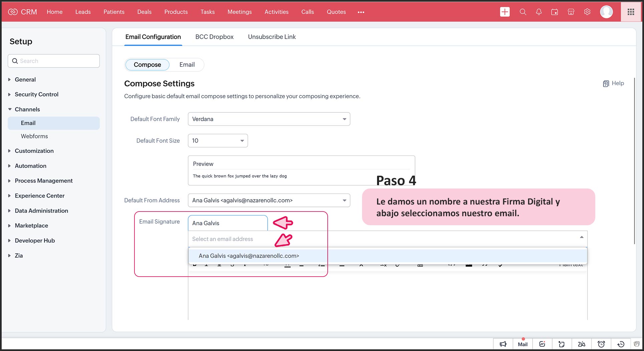Click the megaphone announcements icon
The width and height of the screenshot is (644, 351).
503,344
